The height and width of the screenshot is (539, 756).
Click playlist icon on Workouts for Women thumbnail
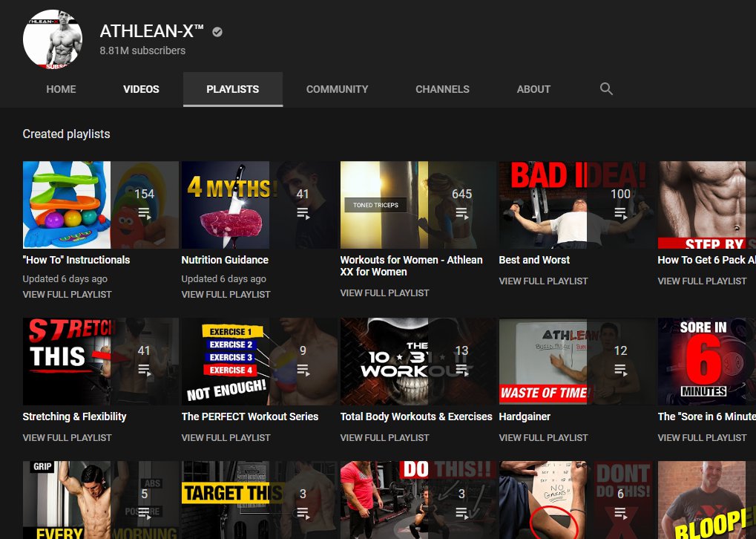tap(461, 213)
